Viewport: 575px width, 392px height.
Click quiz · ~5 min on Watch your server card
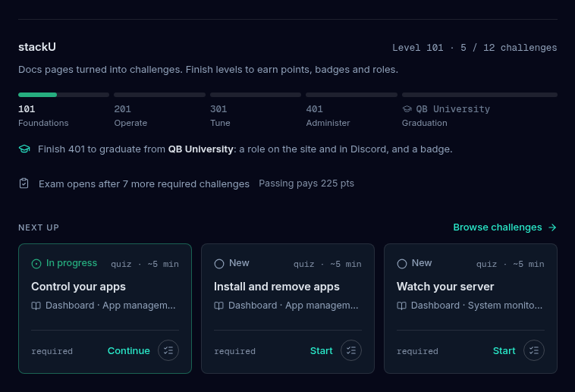510,264
